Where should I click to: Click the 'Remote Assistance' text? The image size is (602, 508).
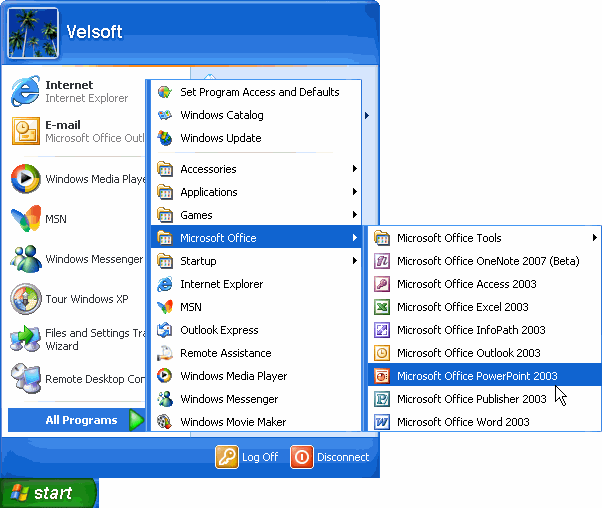(x=226, y=353)
